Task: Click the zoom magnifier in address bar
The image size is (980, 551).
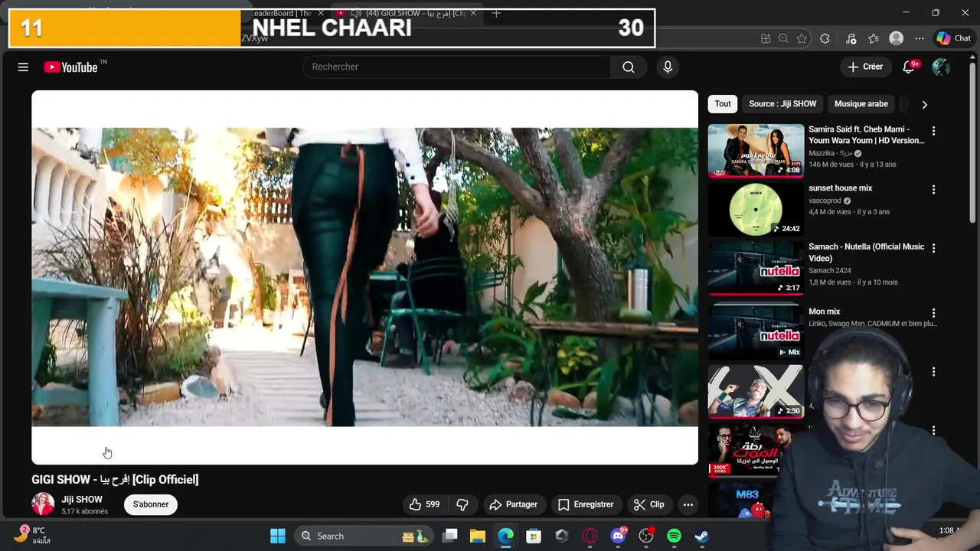Action: coord(783,39)
